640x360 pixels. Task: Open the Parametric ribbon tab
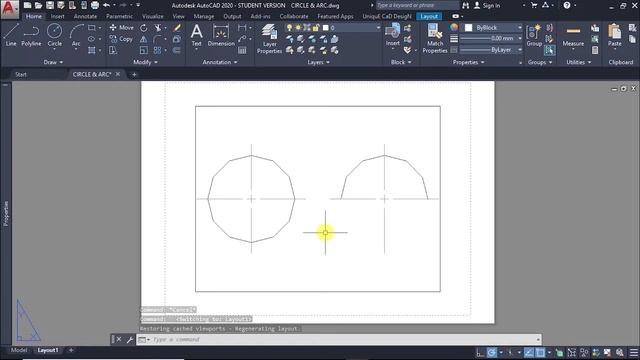click(x=119, y=16)
